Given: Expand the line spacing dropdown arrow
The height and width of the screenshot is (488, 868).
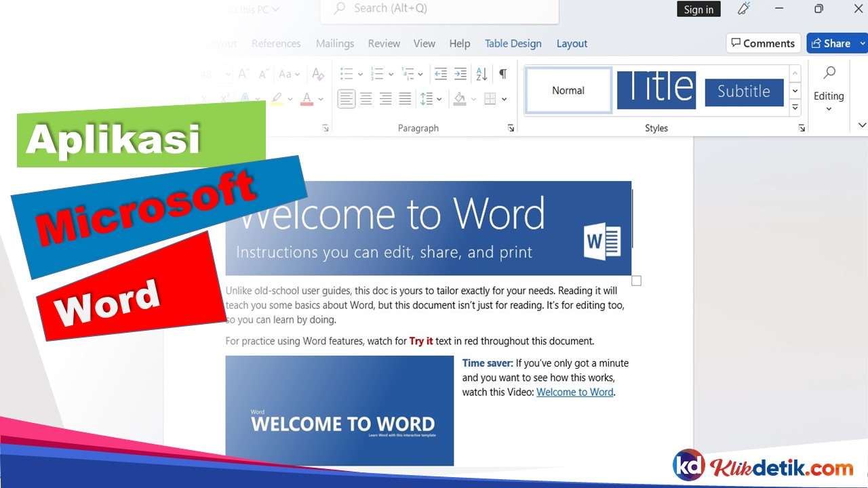Looking at the screenshot, I should (x=439, y=100).
